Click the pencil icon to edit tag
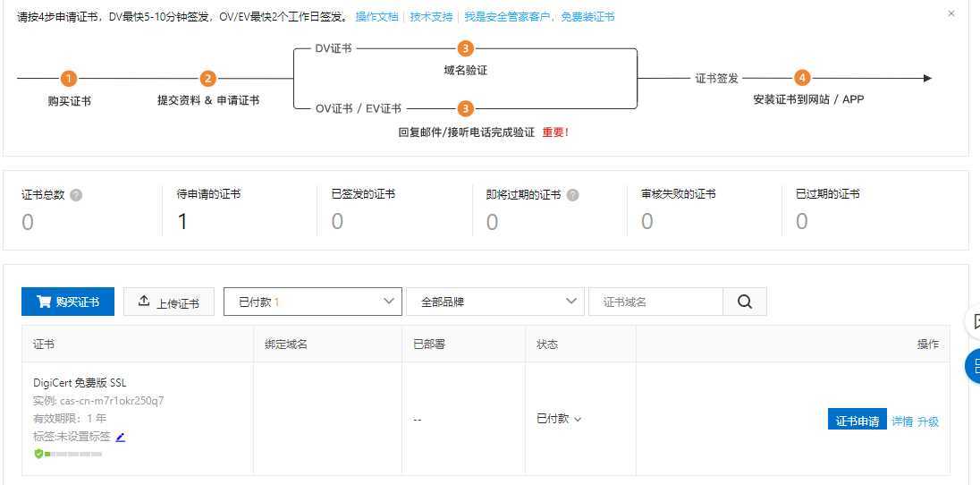980x485 pixels. (x=121, y=437)
